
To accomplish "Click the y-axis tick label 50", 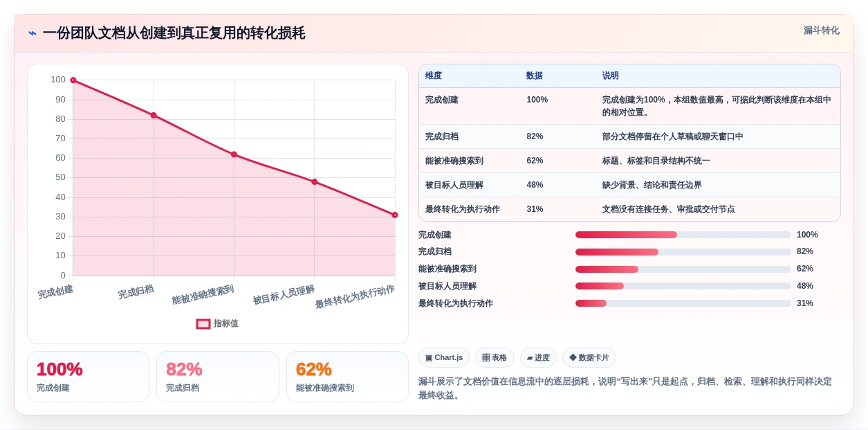I will [61, 177].
